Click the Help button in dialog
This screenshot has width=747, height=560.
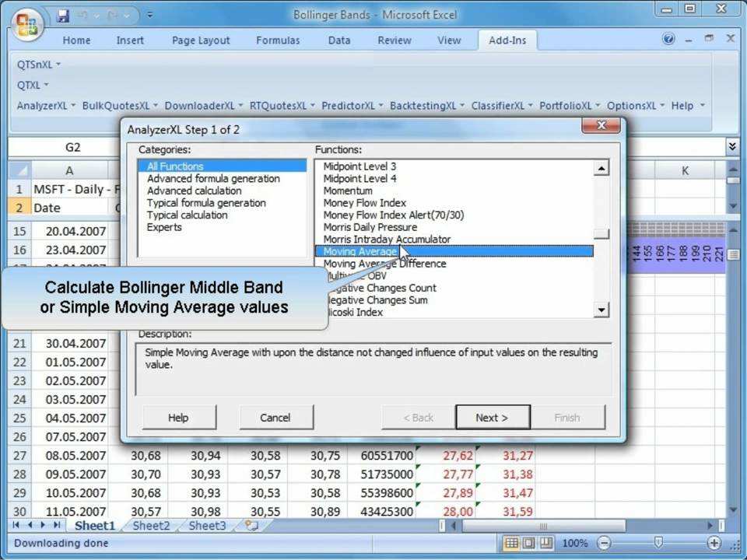tap(179, 418)
